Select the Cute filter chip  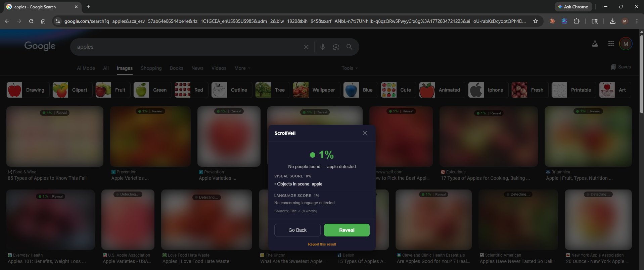click(398, 90)
